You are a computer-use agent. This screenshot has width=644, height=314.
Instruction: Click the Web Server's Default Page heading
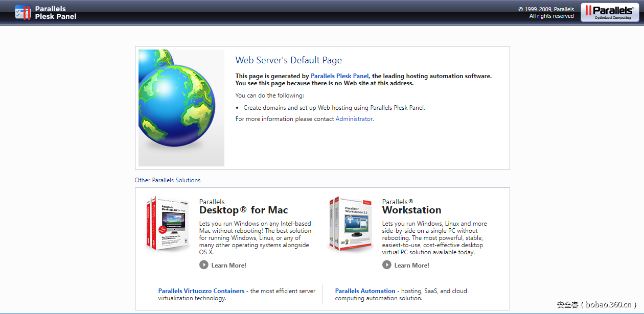288,60
